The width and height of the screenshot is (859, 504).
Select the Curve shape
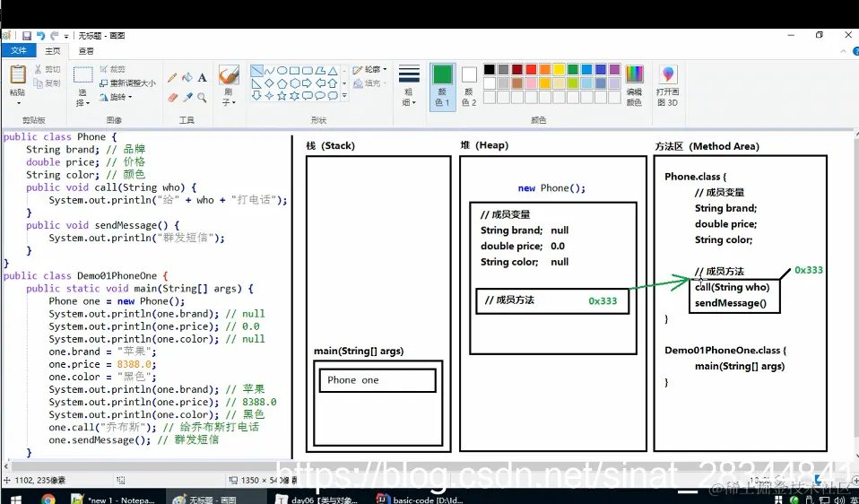269,71
